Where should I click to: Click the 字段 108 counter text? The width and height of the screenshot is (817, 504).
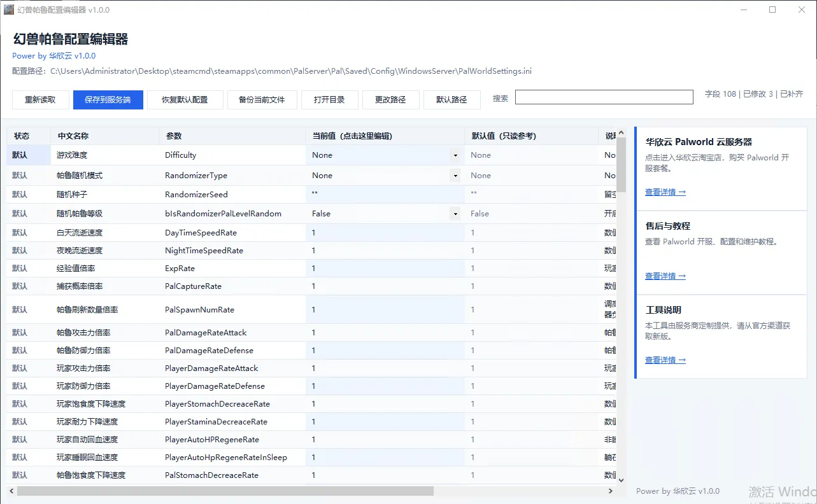click(720, 94)
